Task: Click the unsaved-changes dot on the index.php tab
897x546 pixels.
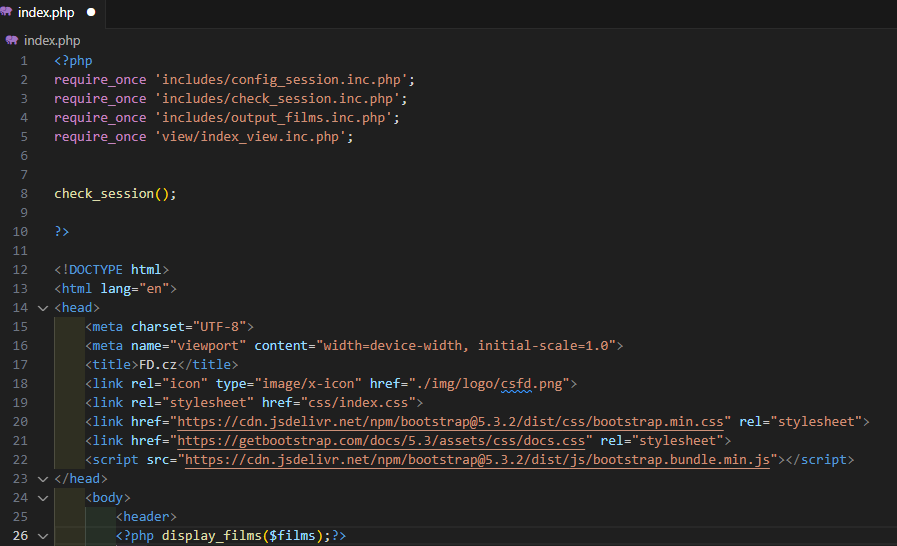Action: pyautogui.click(x=91, y=12)
